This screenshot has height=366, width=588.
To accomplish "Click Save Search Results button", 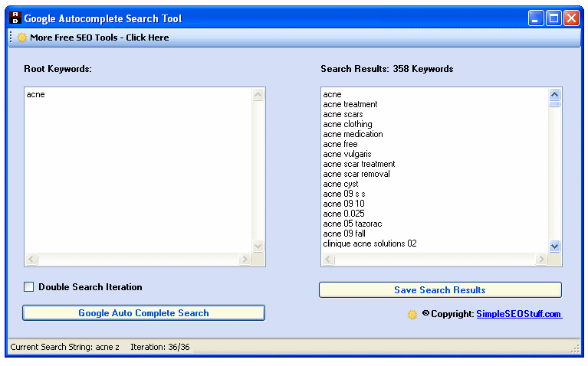I will (440, 290).
